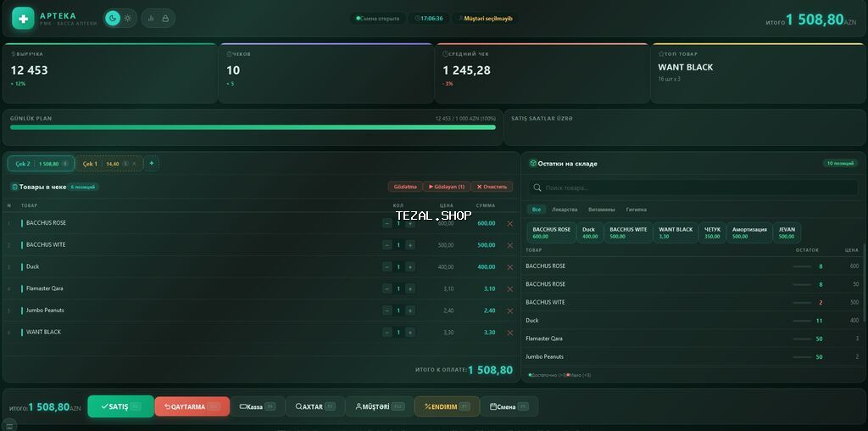Select the Duck stock row
868x431 pixels.
pyautogui.click(x=692, y=320)
